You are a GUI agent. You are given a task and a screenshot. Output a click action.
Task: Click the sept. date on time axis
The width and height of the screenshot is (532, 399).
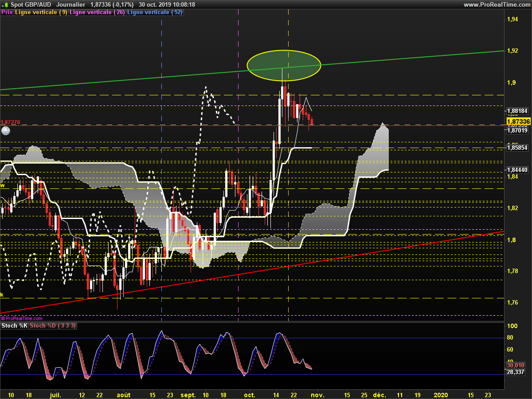tap(188, 394)
